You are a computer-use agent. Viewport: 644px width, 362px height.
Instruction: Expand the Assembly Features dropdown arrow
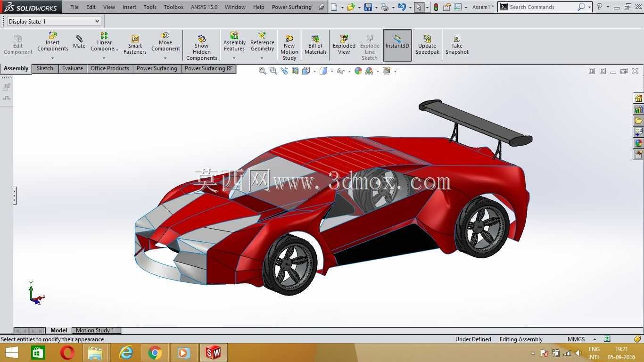(234, 58)
